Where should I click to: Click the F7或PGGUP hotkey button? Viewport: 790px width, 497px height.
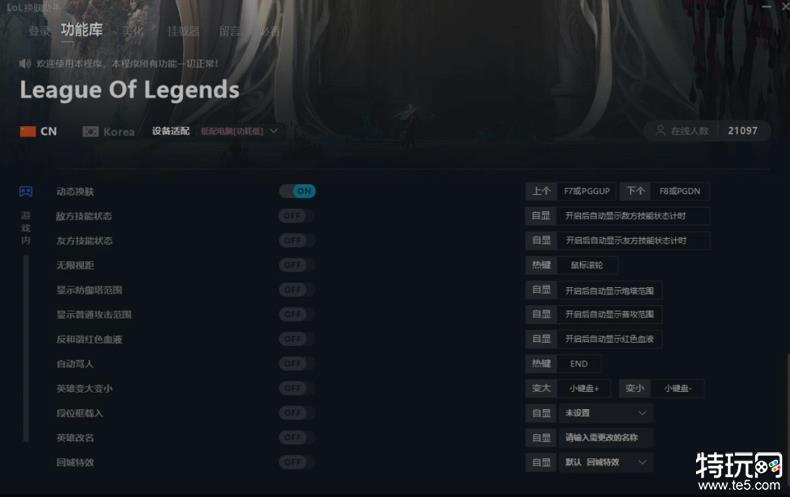click(x=587, y=192)
